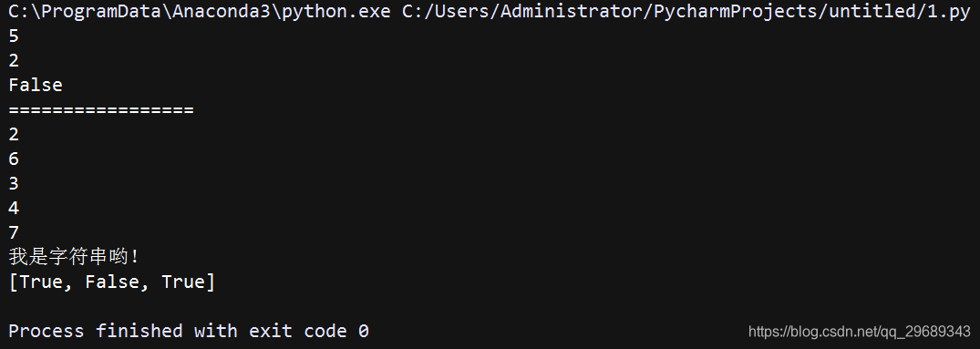Click the first output line showing 5
Viewport: 980px width, 349px height.
coord(14,36)
